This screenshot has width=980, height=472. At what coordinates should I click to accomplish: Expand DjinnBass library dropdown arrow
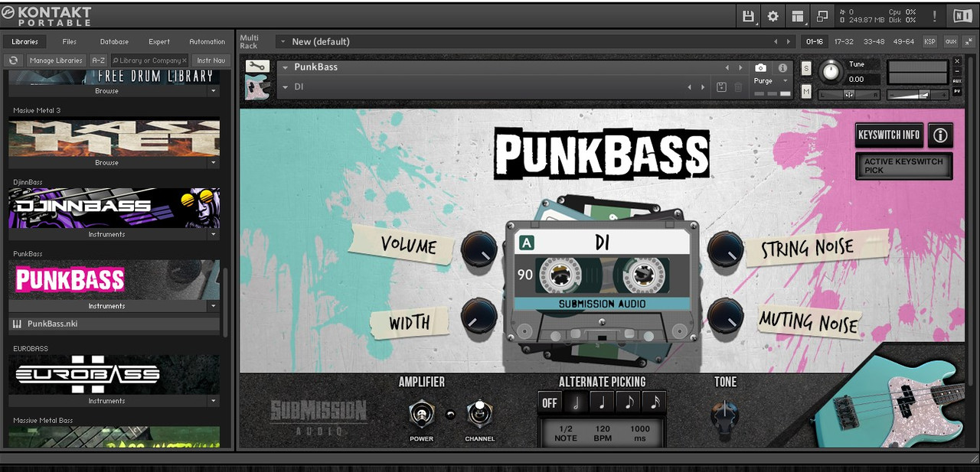tap(214, 235)
